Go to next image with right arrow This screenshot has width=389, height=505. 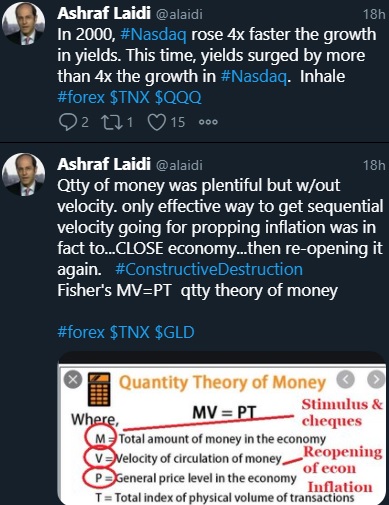pyautogui.click(x=376, y=379)
